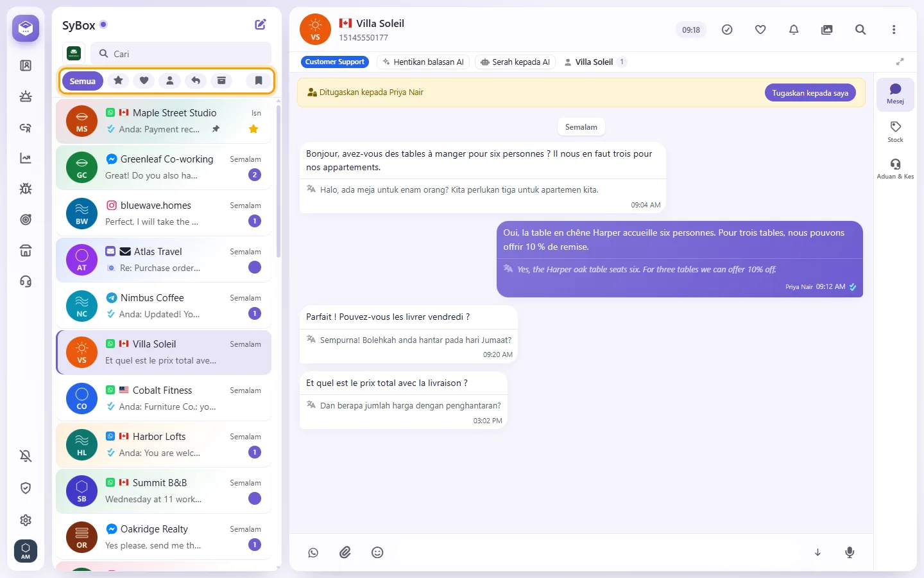Open the WhatsApp template icon in composer
The image size is (924, 578).
[x=313, y=552]
